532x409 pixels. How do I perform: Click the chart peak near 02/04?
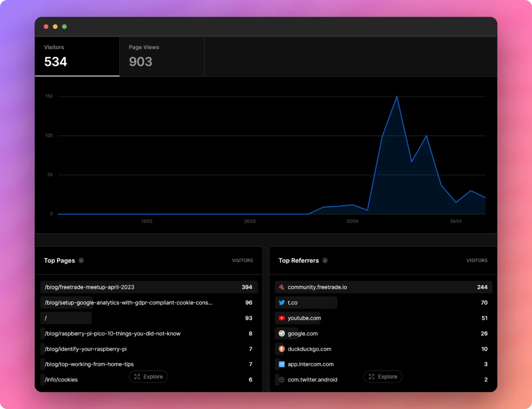click(397, 97)
